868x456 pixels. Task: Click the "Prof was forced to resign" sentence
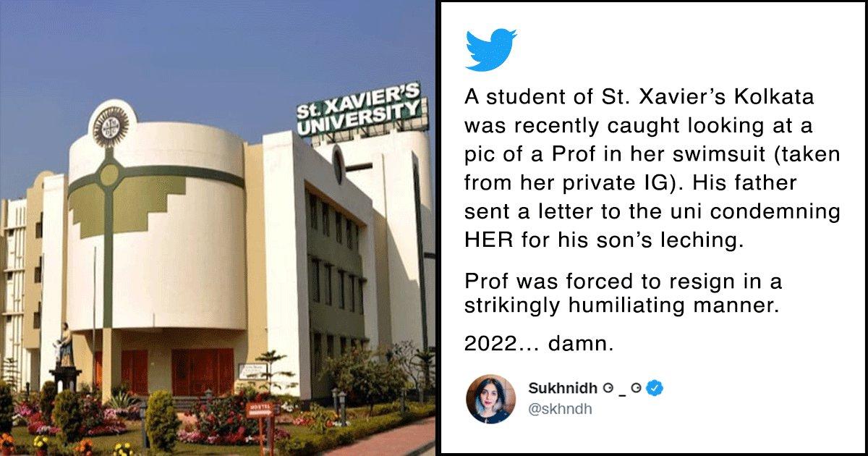pos(622,293)
